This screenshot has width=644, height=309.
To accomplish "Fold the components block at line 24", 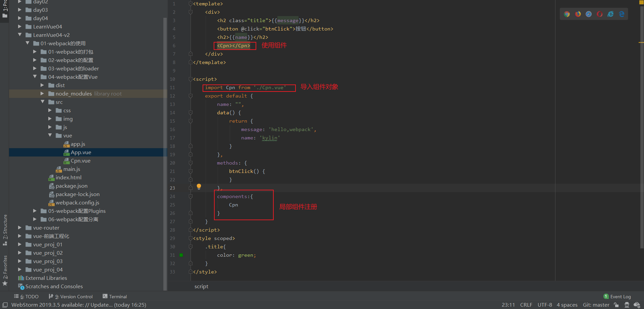I will pos(191,196).
